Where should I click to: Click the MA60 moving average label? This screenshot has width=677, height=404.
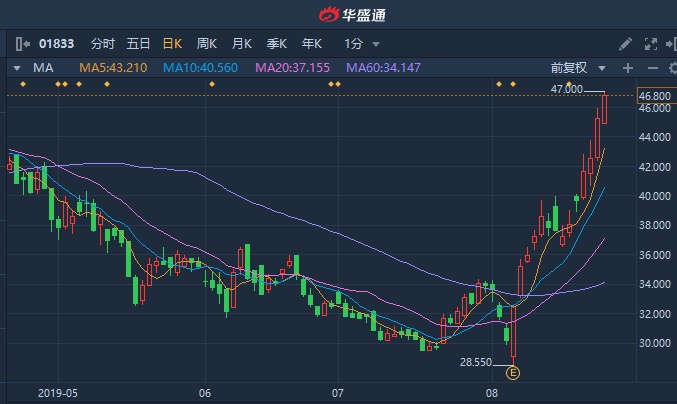tap(383, 68)
